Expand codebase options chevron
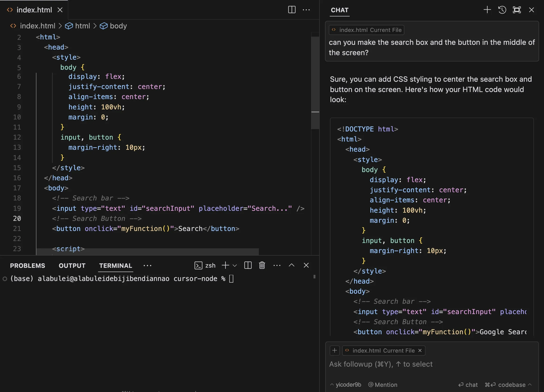The width and height of the screenshot is (544, 392). click(530, 384)
